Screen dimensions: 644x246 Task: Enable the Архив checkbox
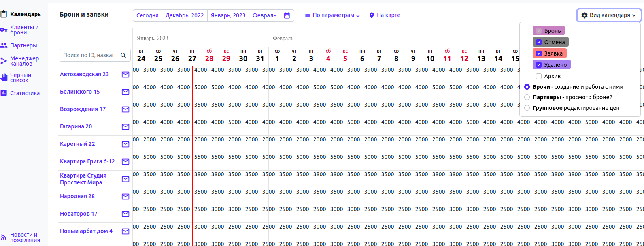(x=539, y=76)
